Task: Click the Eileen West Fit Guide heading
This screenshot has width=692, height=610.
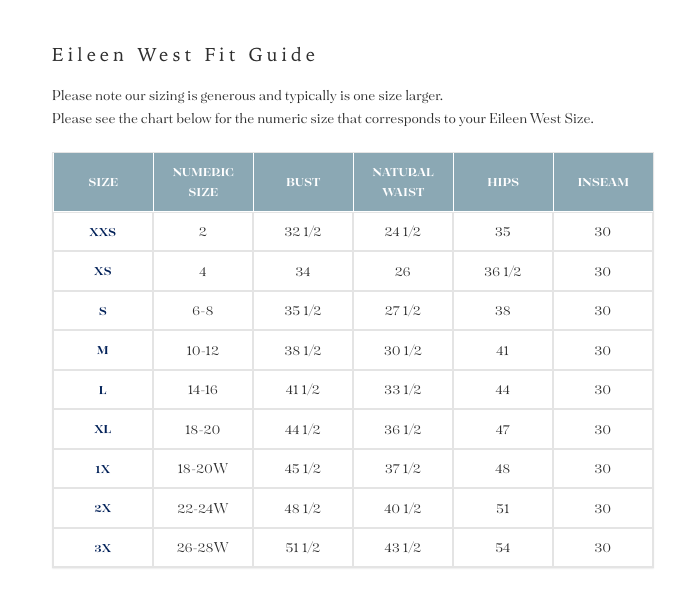Action: [x=185, y=55]
